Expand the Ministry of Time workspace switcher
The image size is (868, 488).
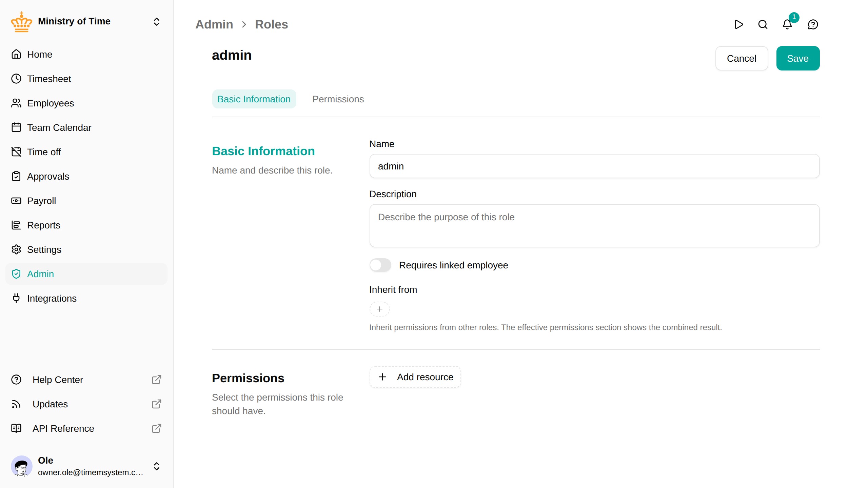click(x=157, y=22)
